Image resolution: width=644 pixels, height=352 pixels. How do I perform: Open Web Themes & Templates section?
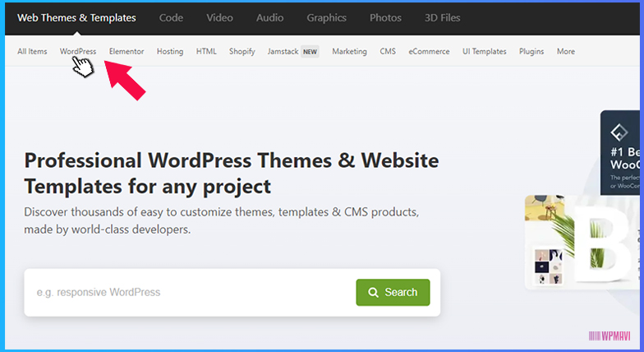(76, 18)
